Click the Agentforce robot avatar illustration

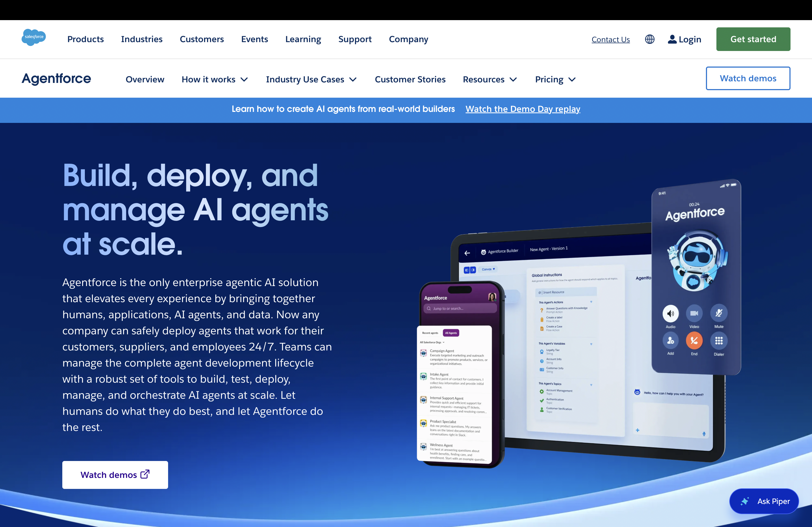tap(697, 260)
